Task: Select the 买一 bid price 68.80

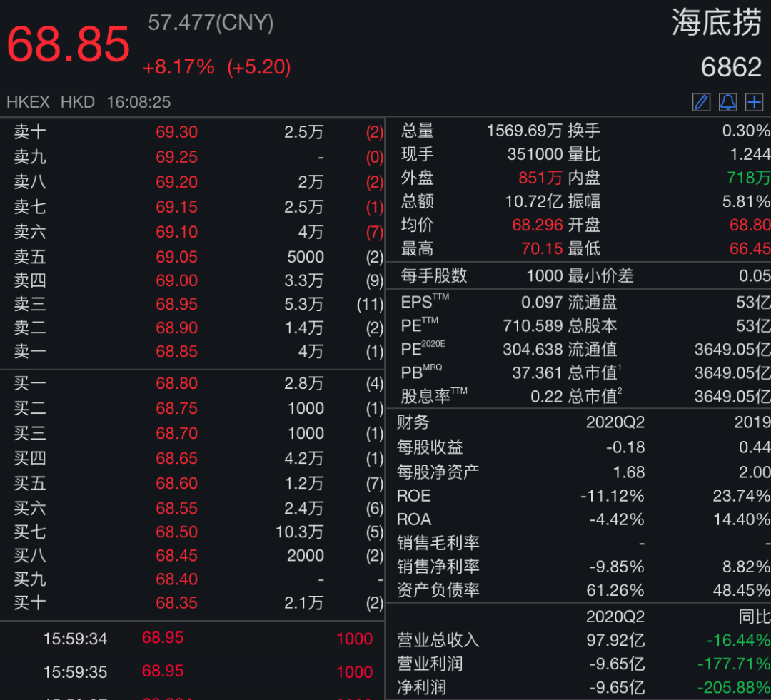Action: [x=176, y=383]
